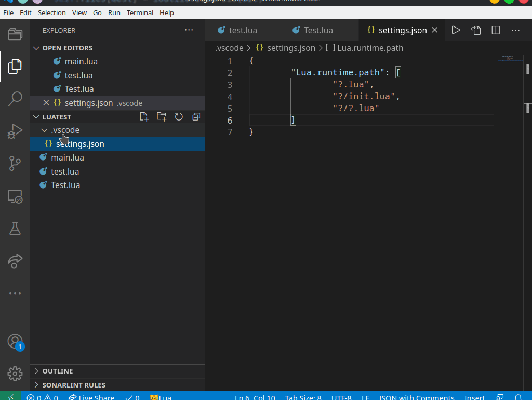This screenshot has width=532, height=400.
Task: Expand the SonarLint Rules section
Action: [117, 385]
